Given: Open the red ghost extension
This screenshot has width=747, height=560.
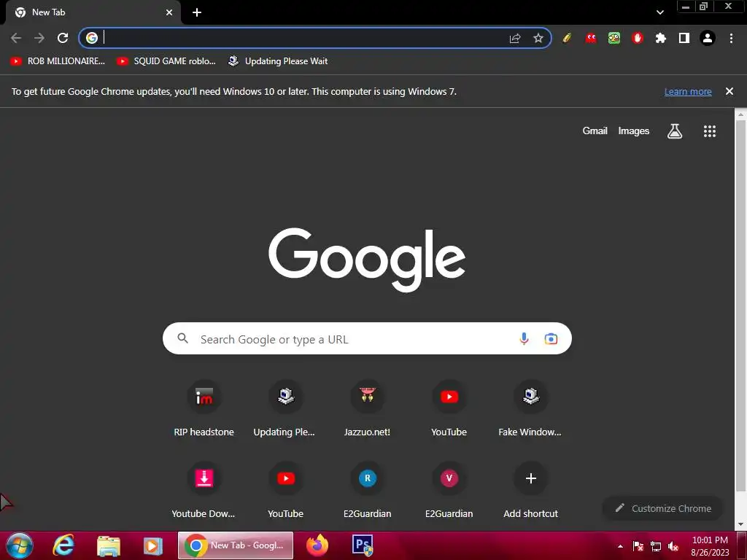Looking at the screenshot, I should point(591,38).
